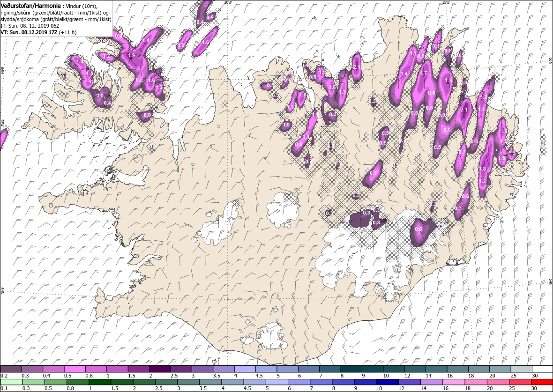Click the 25W longitude label

(x=2, y=123)
